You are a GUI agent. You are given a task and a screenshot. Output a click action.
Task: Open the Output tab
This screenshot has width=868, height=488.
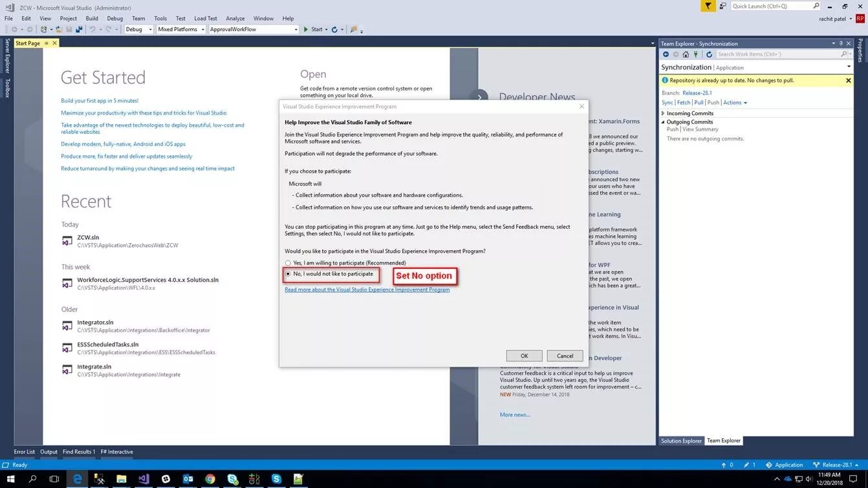click(49, 452)
